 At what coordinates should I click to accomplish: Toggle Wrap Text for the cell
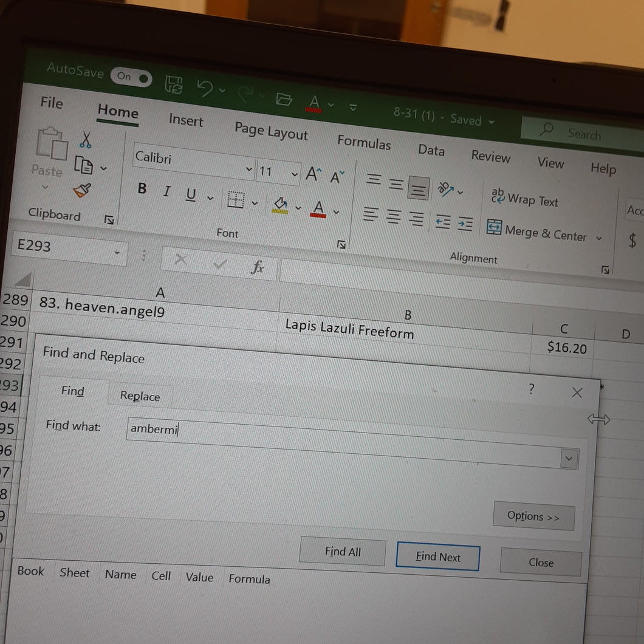(524, 198)
